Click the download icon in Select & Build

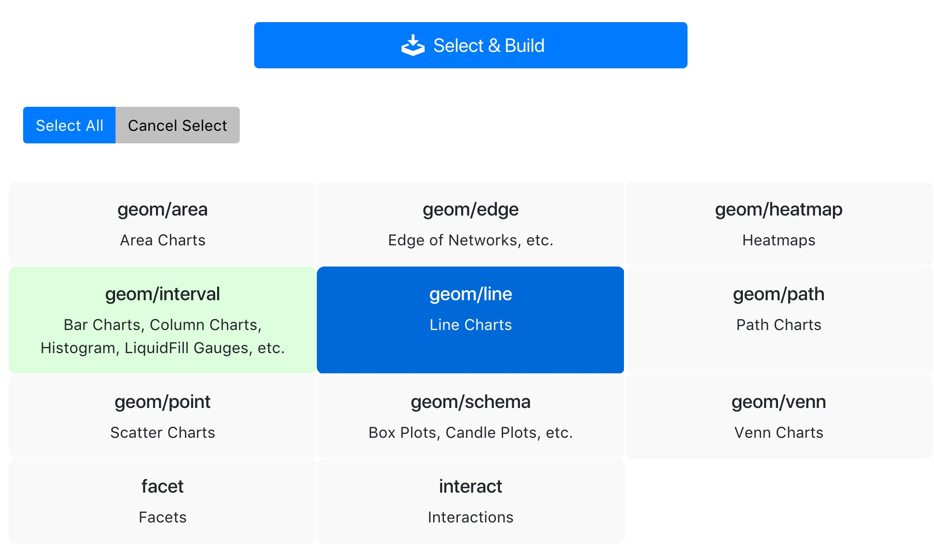pyautogui.click(x=413, y=46)
